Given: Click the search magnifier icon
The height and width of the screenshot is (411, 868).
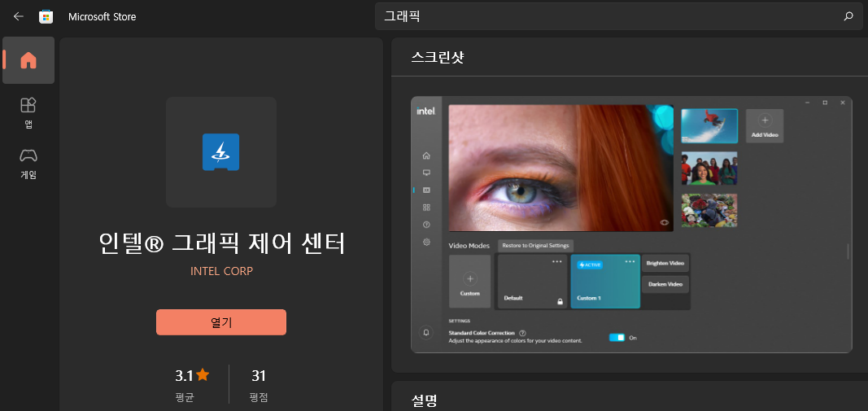Looking at the screenshot, I should pos(848,16).
